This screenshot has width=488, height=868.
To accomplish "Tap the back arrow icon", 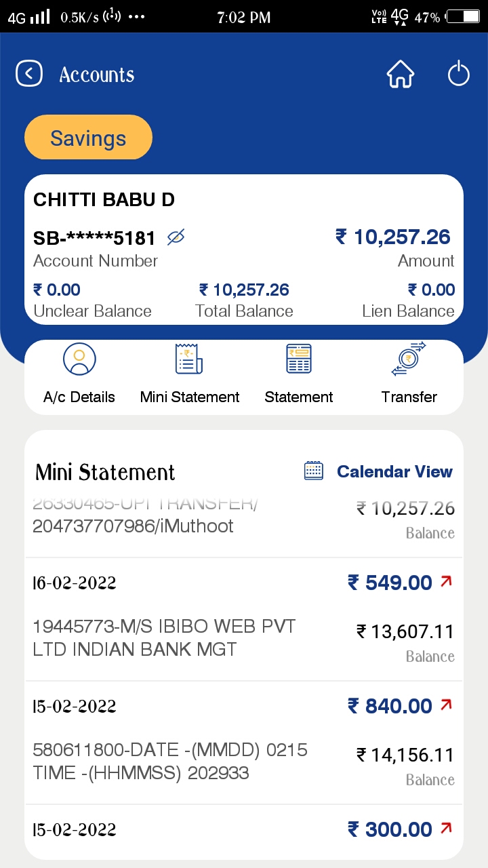I will tap(29, 74).
